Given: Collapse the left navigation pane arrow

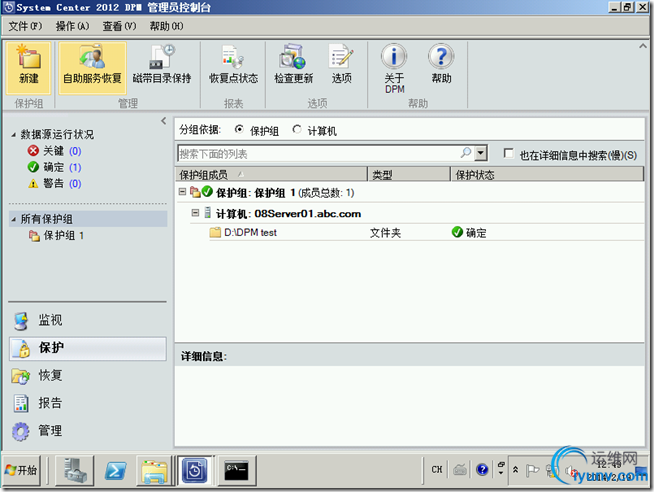Looking at the screenshot, I should 164,121.
